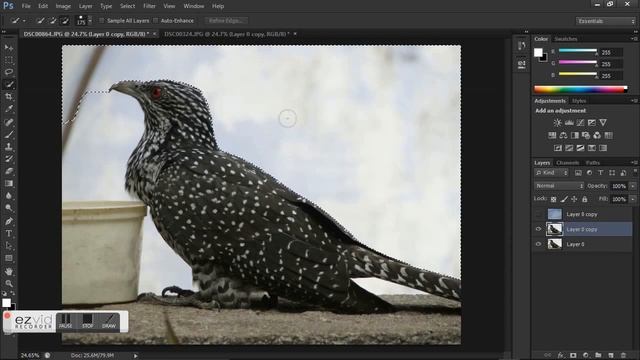Toggle lock position
640x360 pixels.
point(574,199)
